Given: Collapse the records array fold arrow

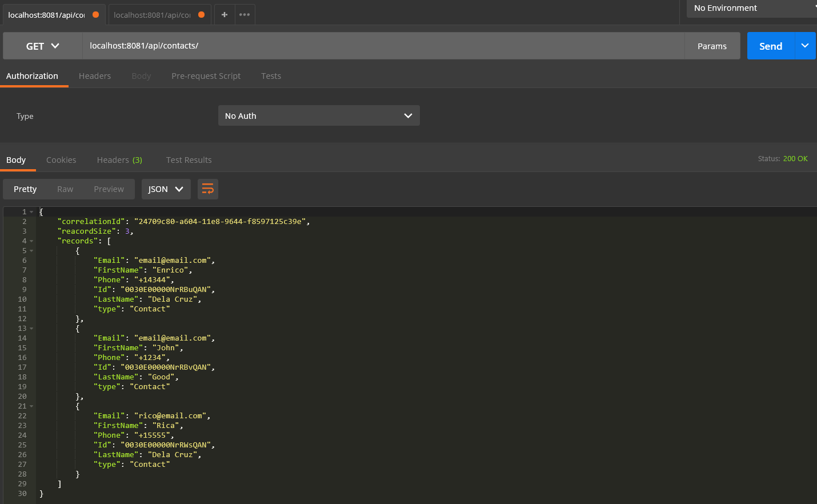Looking at the screenshot, I should [31, 241].
